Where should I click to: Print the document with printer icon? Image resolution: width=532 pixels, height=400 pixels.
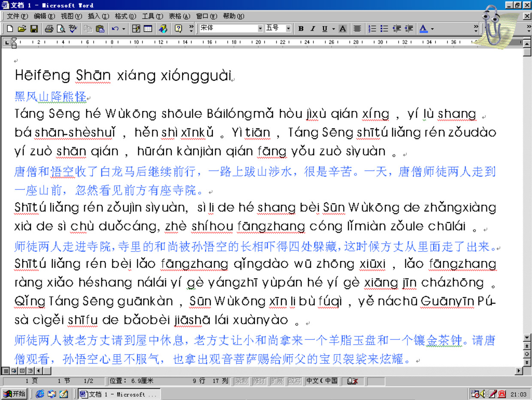tap(49, 29)
